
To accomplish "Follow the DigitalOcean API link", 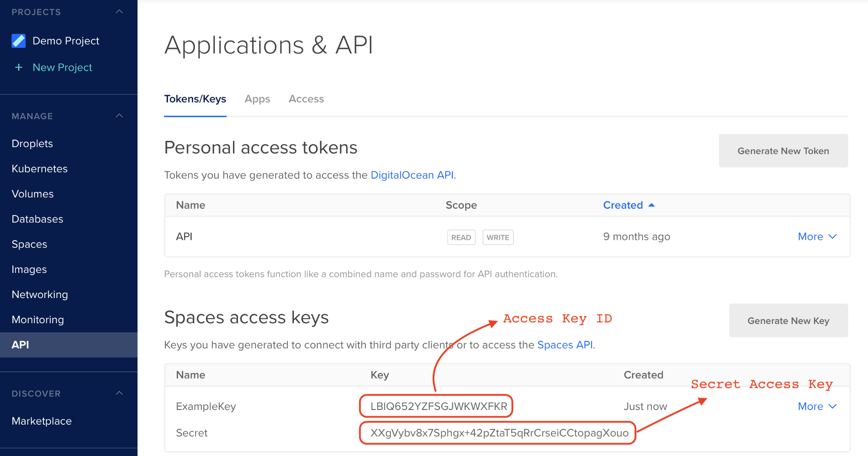I will (x=412, y=175).
